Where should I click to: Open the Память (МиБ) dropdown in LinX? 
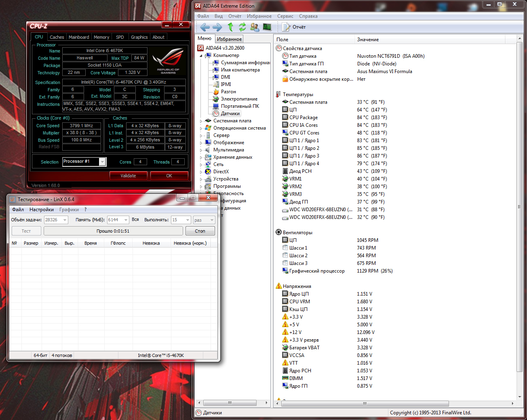pos(126,220)
